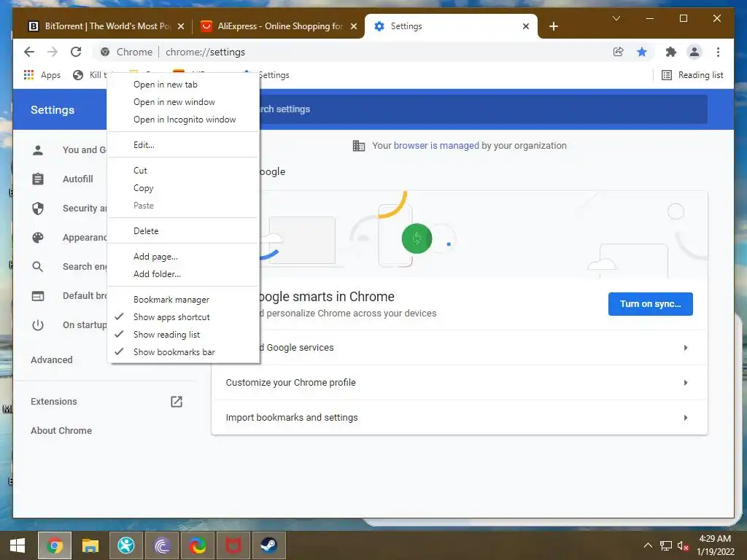747x560 pixels.
Task: Toggle the muted volume tray icon
Action: 683,545
